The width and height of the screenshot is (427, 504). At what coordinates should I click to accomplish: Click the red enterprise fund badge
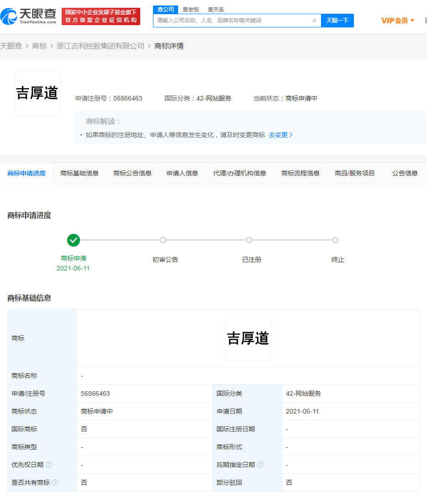(x=100, y=17)
